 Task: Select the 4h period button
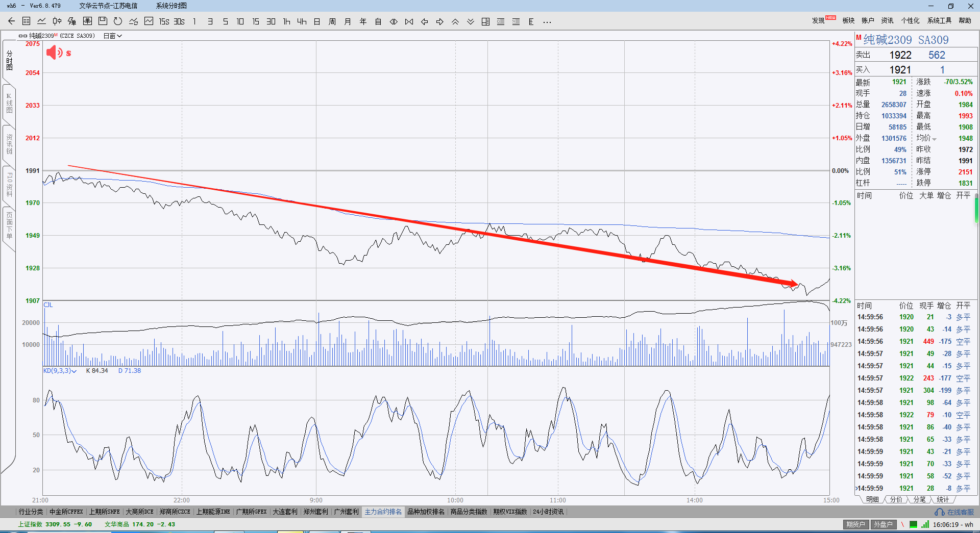pyautogui.click(x=302, y=21)
